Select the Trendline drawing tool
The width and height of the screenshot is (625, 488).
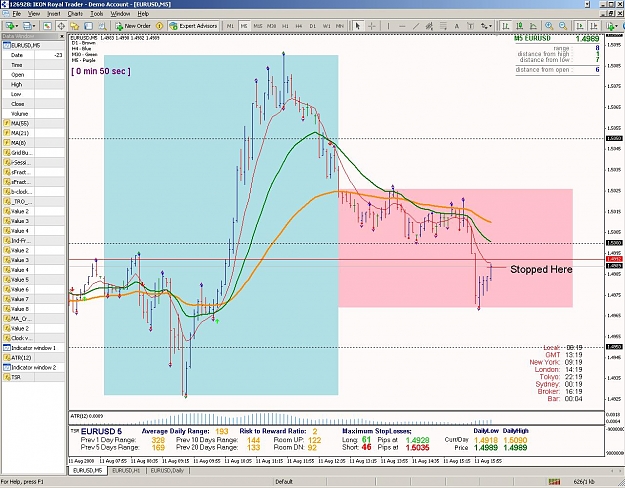pos(416,26)
